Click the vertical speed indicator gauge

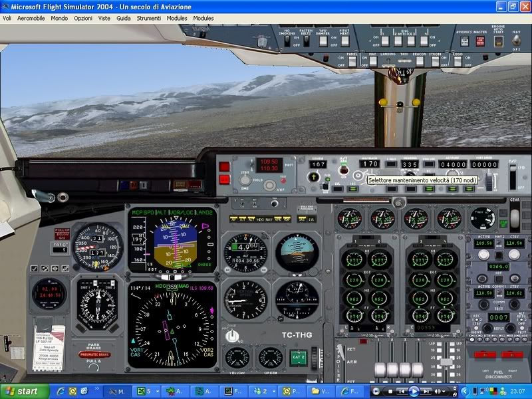tap(245, 300)
